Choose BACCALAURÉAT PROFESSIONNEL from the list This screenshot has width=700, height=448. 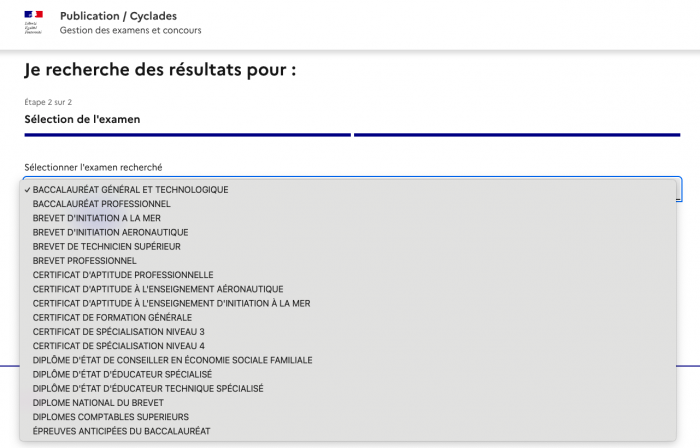348,204
